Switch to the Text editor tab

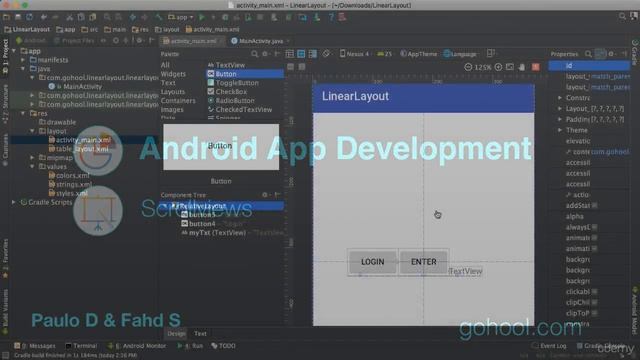200,333
